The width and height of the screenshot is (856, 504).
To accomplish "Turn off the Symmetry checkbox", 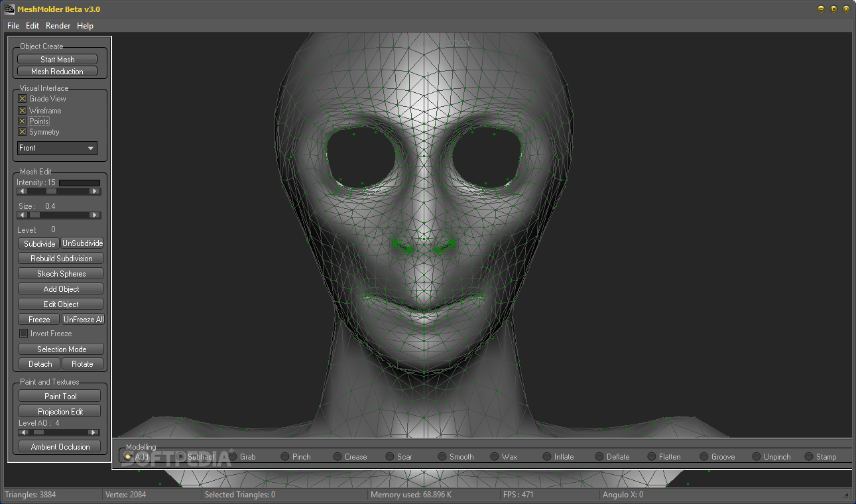I will (x=23, y=132).
